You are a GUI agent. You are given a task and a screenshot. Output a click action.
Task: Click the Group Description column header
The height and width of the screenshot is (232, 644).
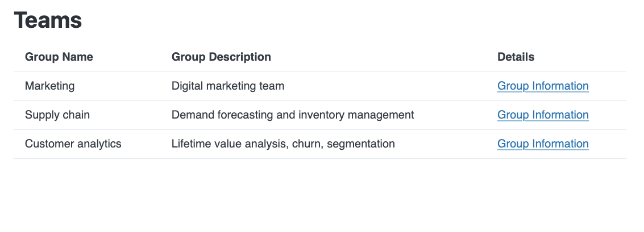pos(221,57)
